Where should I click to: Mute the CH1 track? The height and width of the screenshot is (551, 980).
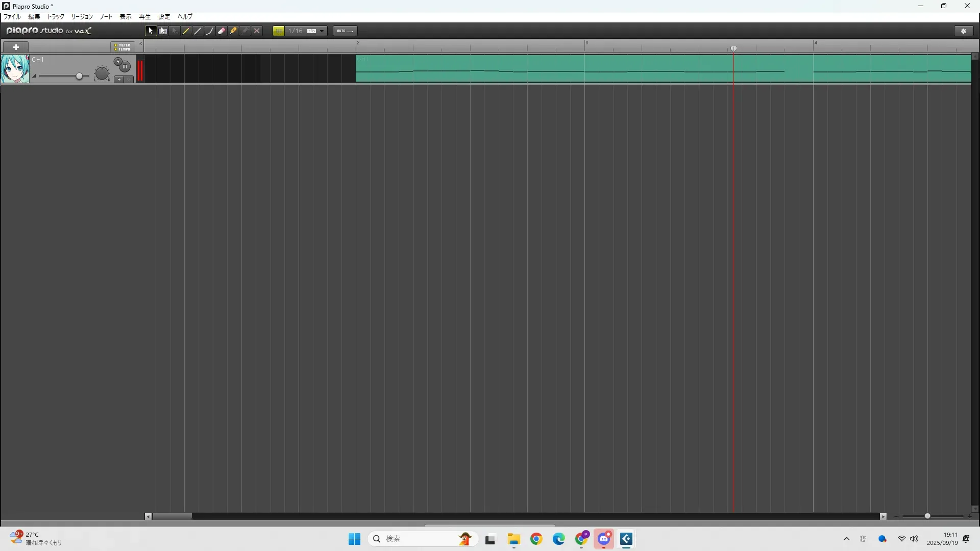[125, 66]
